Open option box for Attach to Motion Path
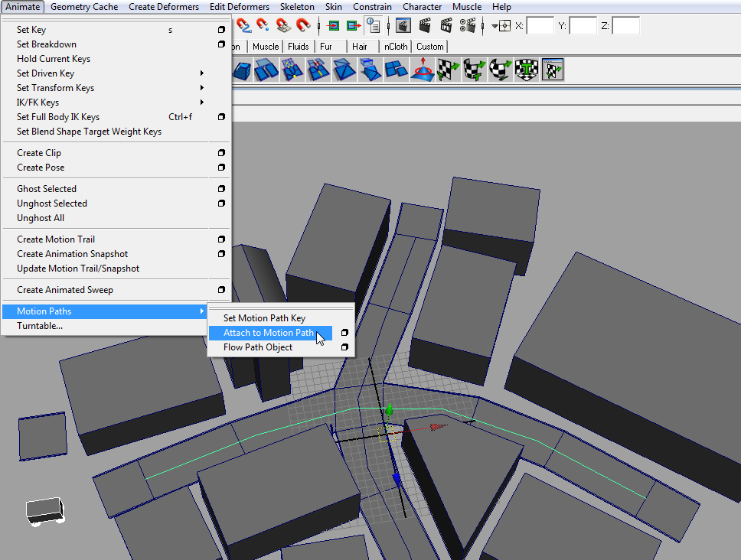 [x=344, y=333]
